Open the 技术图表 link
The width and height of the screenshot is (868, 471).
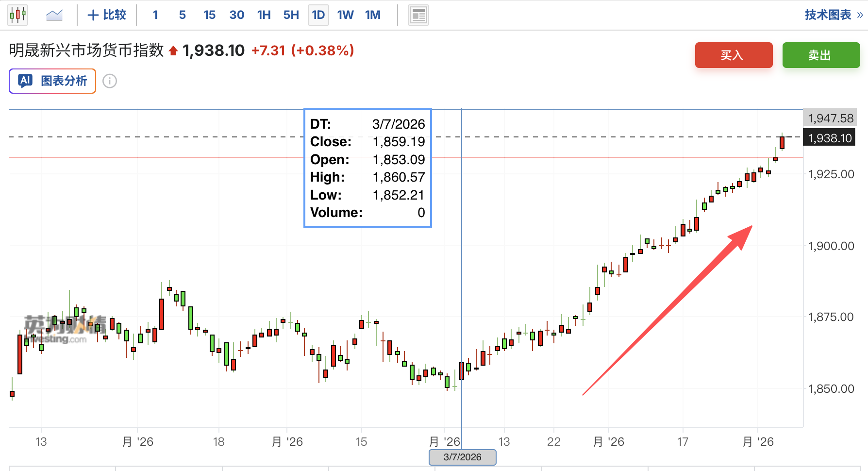pyautogui.click(x=828, y=15)
